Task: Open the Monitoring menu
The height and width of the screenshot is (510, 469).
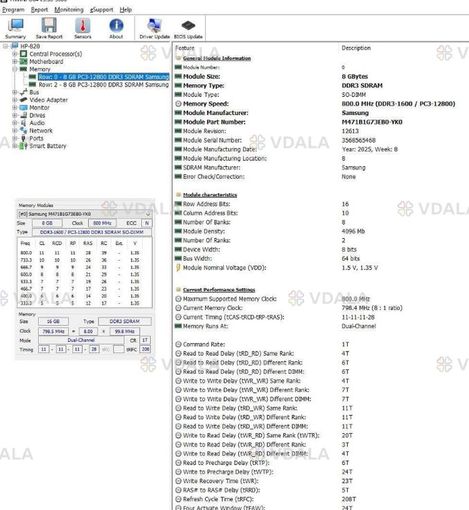Action: 69,10
